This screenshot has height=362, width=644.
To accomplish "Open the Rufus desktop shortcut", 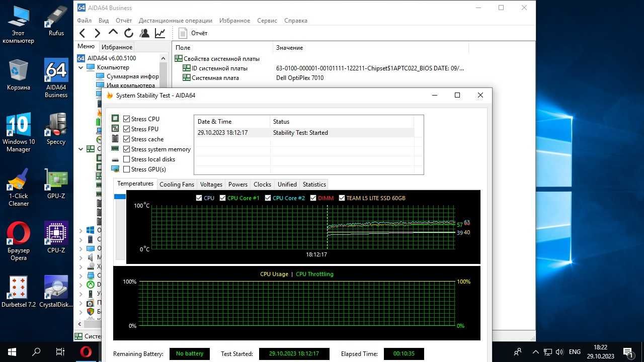I will [x=56, y=21].
